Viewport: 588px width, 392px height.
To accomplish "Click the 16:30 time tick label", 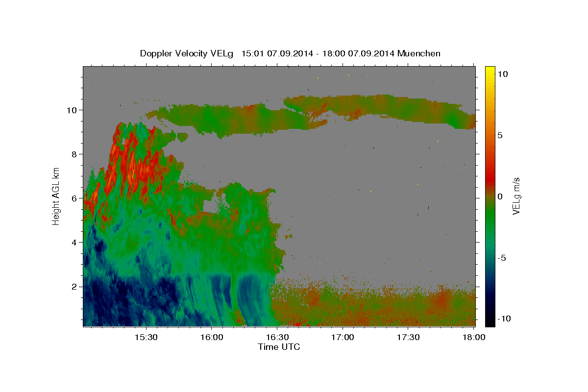I will coord(277,337).
